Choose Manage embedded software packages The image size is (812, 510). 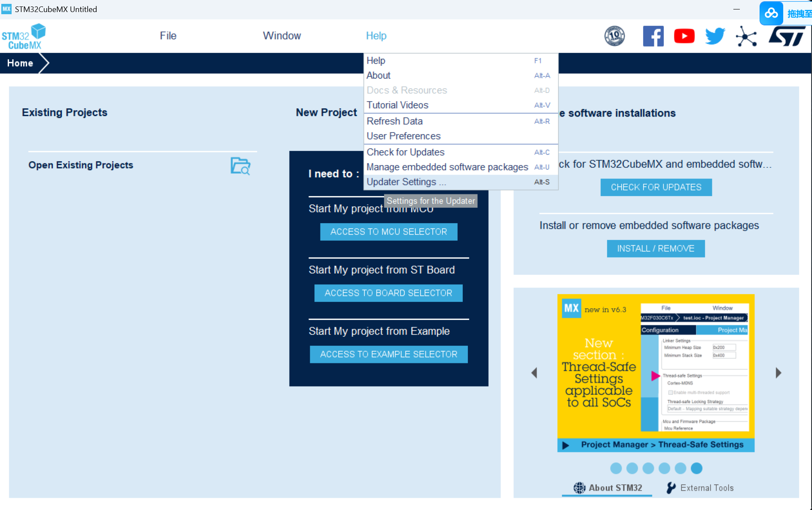click(x=461, y=167)
